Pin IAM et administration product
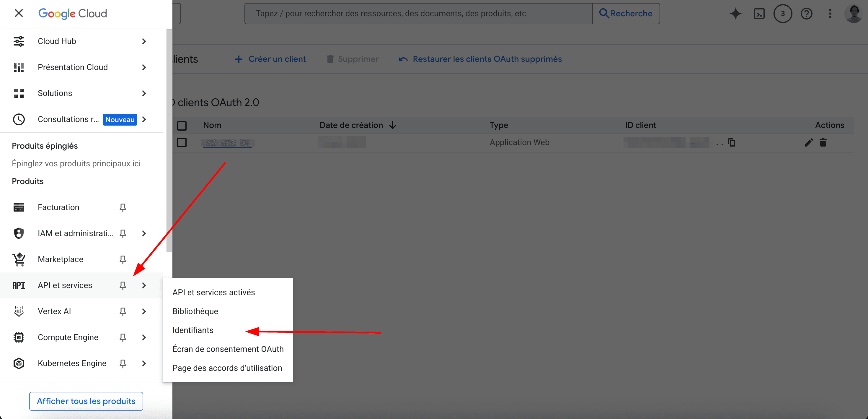This screenshot has width=868, height=419. point(123,233)
